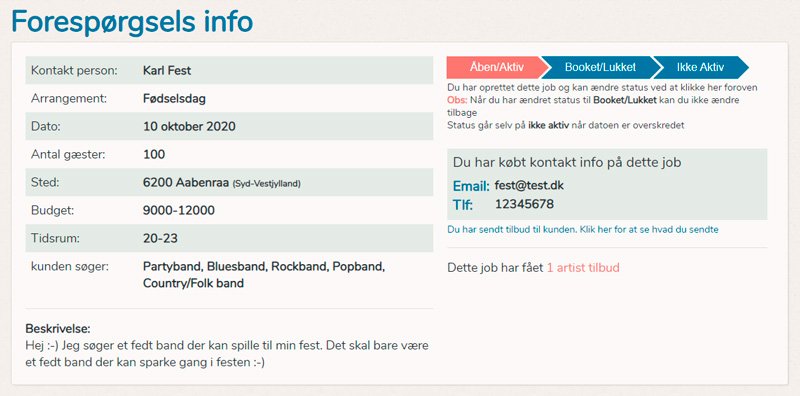The height and width of the screenshot is (396, 800).
Task: Select the Arrangement: label
Action: [69, 98]
